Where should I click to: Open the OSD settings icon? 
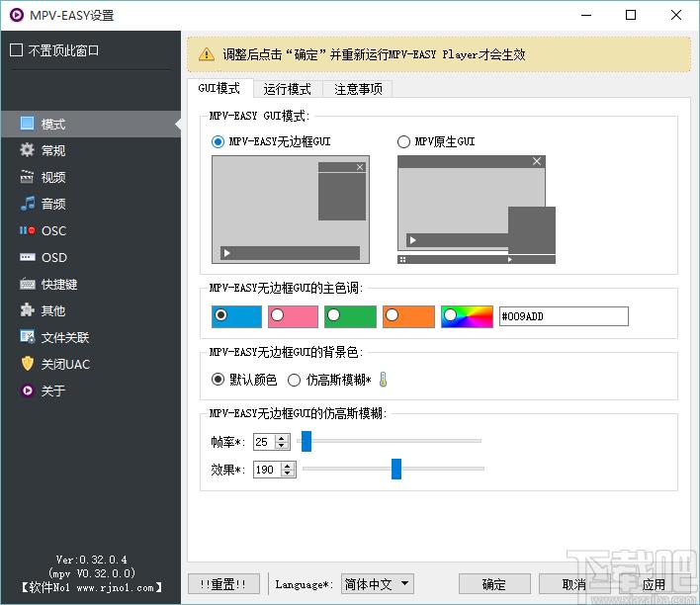point(27,258)
